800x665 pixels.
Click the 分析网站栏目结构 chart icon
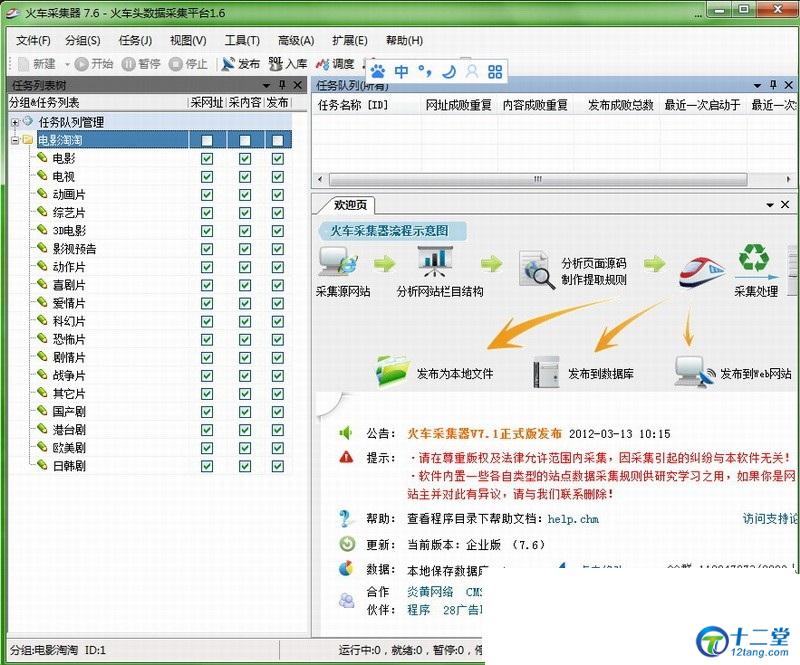tap(435, 262)
